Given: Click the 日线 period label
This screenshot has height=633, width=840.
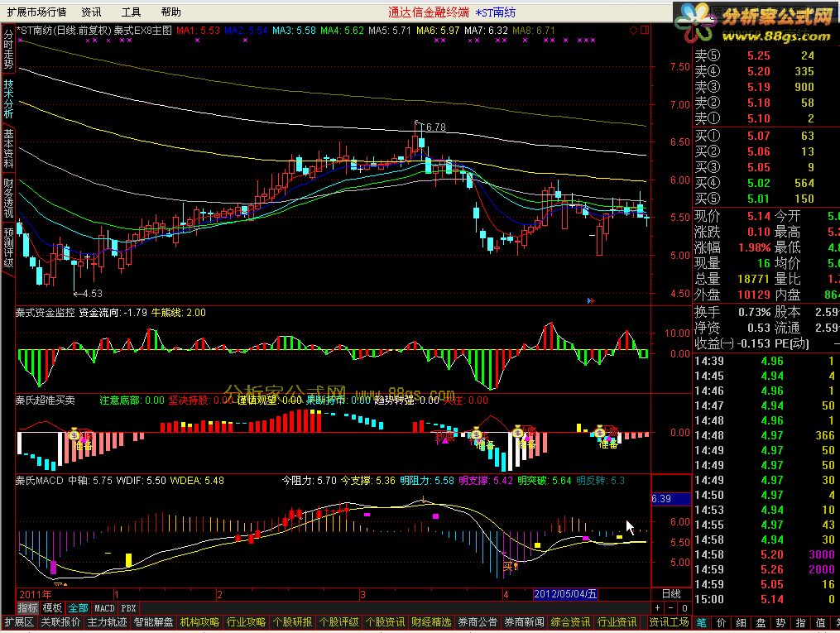Looking at the screenshot, I should (x=670, y=594).
